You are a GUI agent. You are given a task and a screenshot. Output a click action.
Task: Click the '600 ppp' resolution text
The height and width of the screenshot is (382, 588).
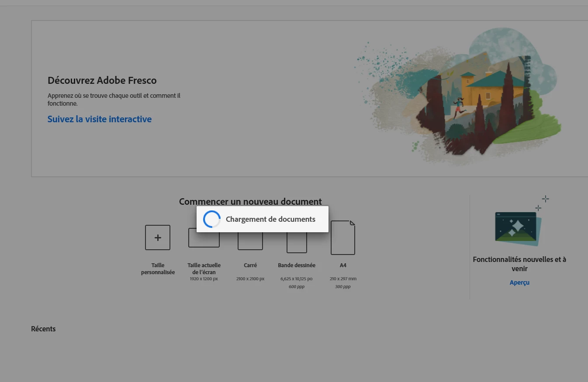coord(297,286)
